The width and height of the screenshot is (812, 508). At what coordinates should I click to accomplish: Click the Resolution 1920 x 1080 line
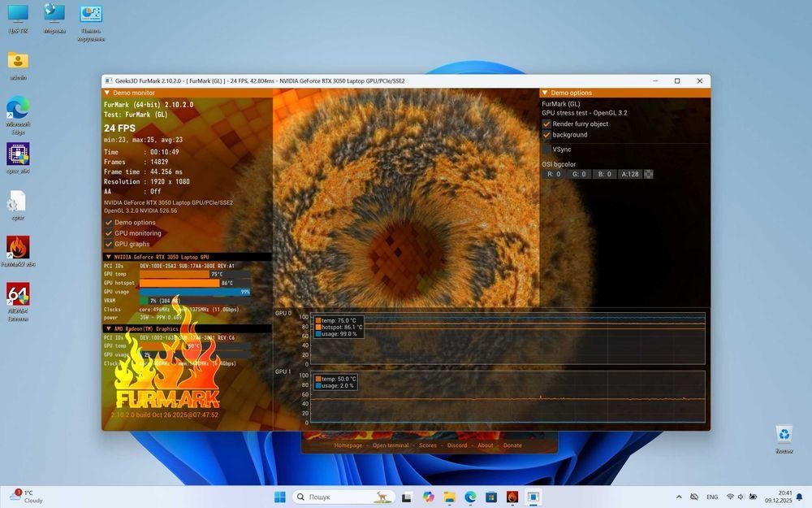pyautogui.click(x=146, y=181)
